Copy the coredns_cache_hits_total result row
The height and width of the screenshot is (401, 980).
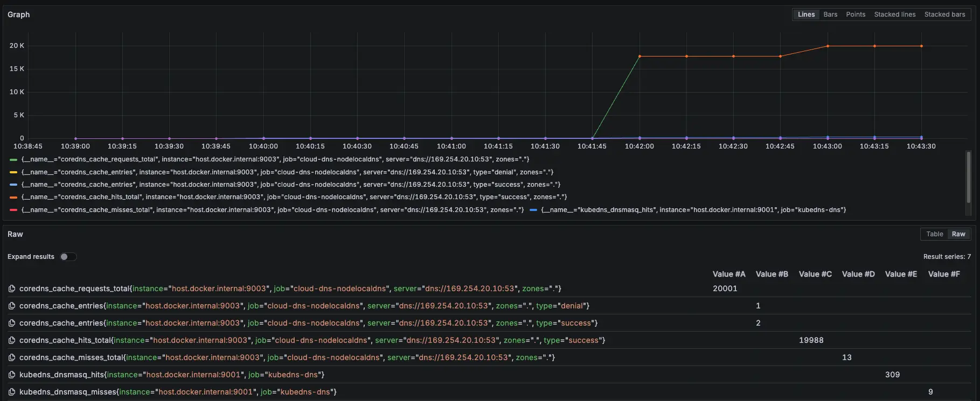11,341
